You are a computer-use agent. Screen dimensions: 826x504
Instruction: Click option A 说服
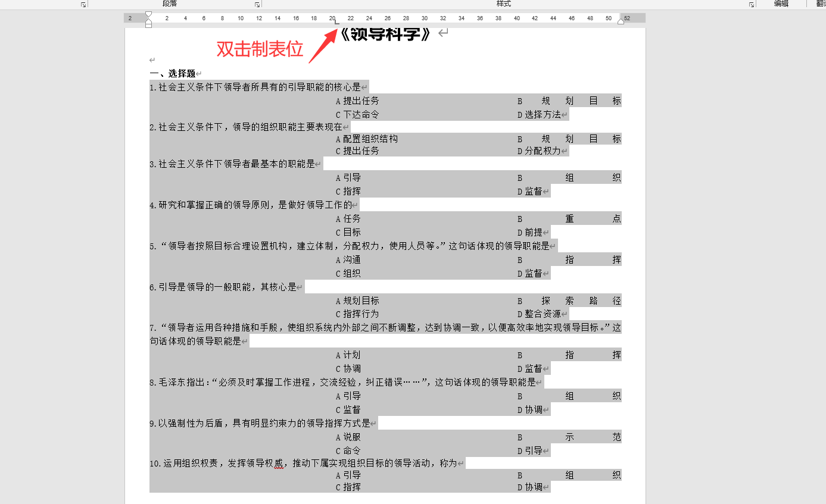tap(348, 437)
